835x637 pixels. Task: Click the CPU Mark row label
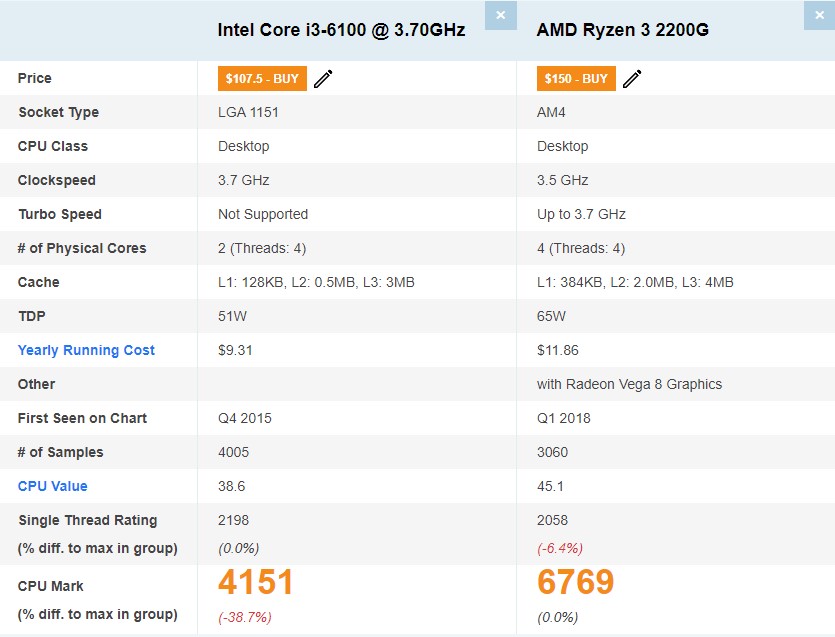point(51,586)
